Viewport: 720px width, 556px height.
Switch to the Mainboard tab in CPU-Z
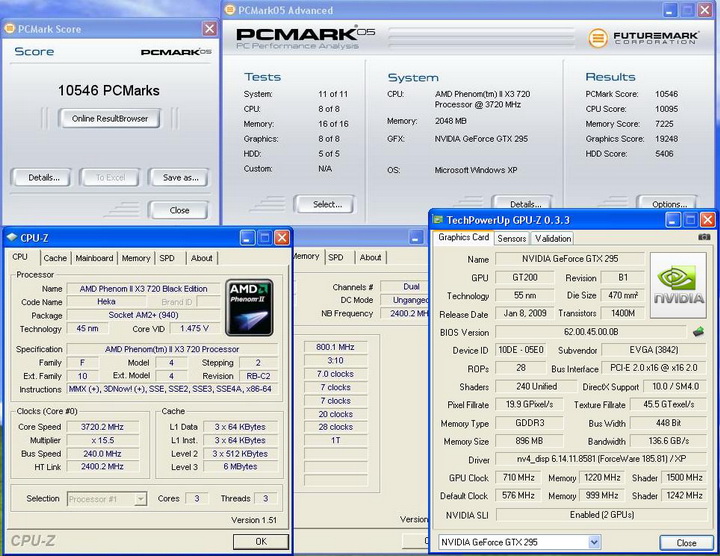point(94,258)
